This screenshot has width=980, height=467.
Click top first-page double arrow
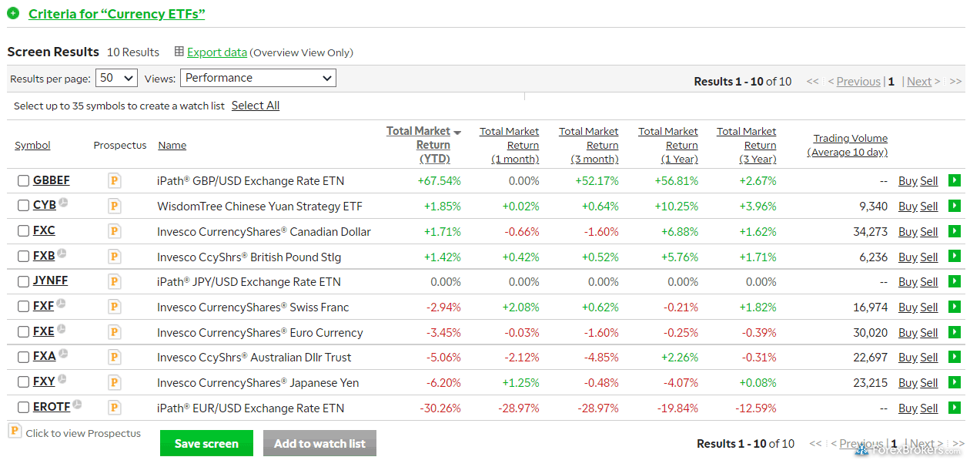point(812,81)
